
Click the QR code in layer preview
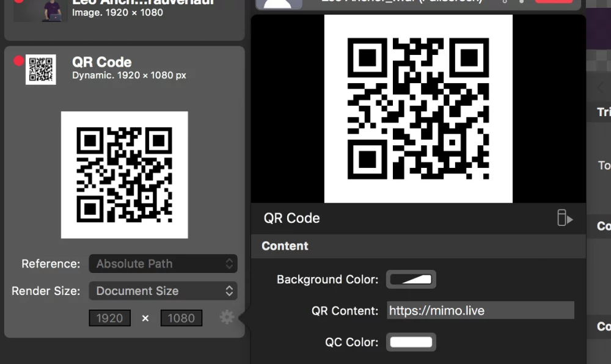tap(418, 109)
